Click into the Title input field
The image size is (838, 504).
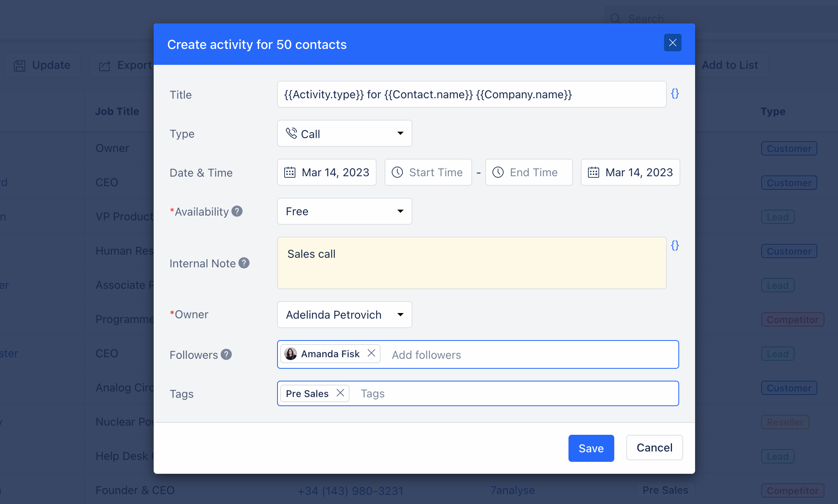(x=472, y=94)
